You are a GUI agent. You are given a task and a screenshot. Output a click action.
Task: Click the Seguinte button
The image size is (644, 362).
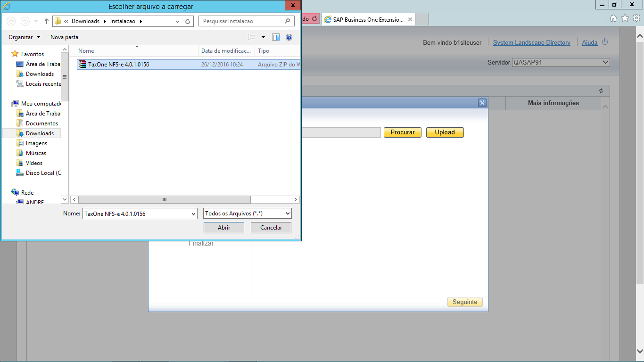point(465,302)
